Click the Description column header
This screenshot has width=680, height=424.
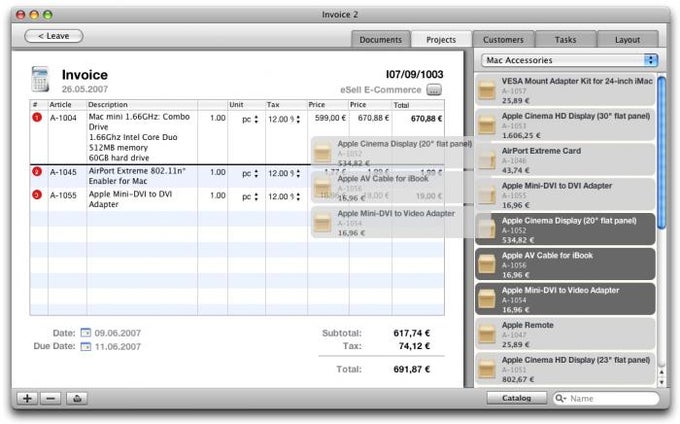[x=108, y=104]
